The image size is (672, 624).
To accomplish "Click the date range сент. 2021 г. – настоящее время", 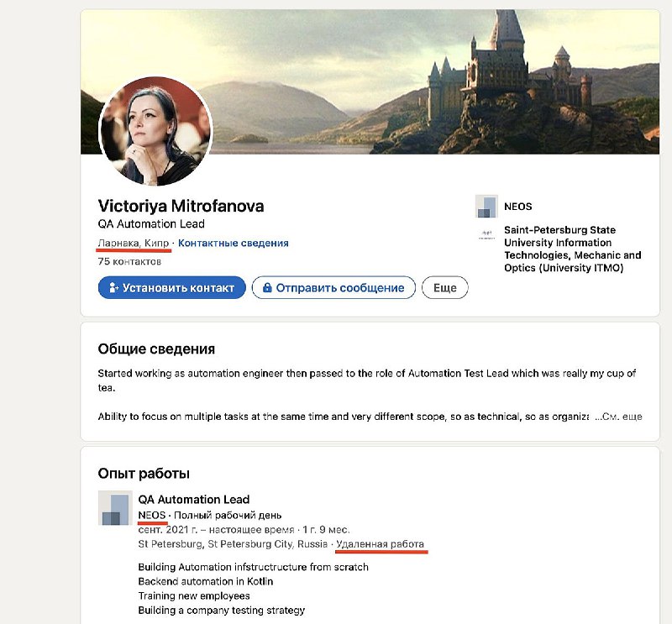I will point(216,529).
